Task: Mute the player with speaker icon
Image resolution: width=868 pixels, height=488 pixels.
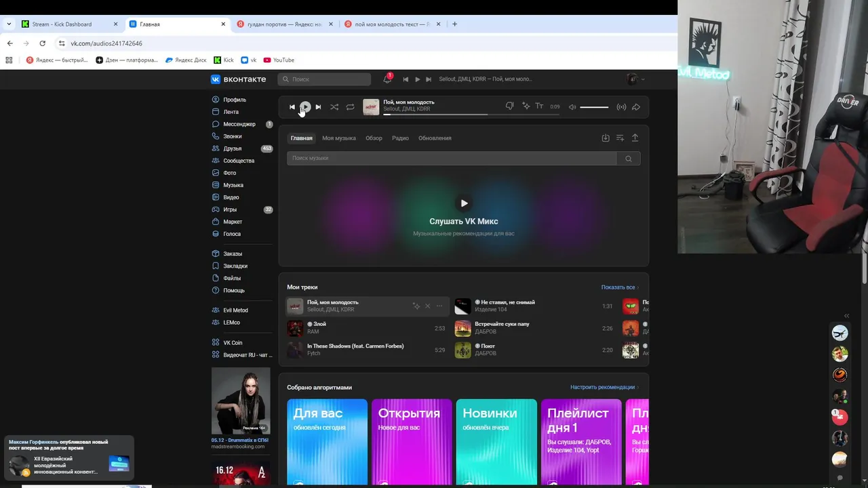Action: (x=572, y=107)
